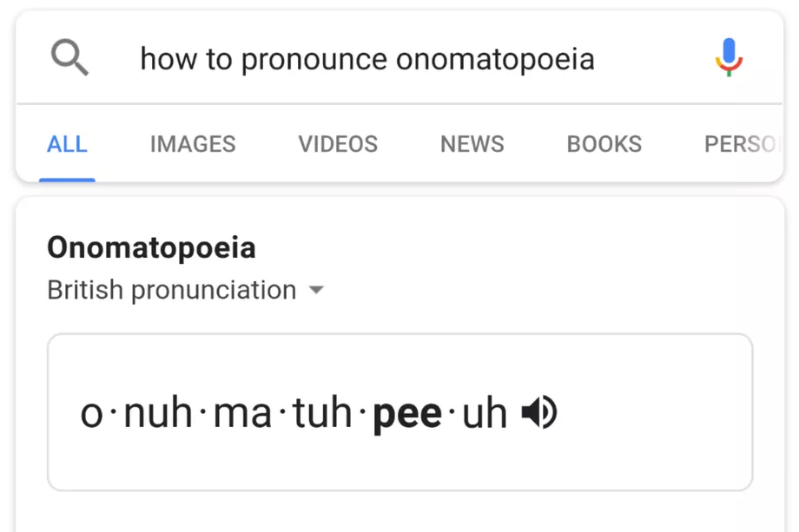Open the IMAGES tab
Viewport: 799px width, 532px height.
[193, 144]
